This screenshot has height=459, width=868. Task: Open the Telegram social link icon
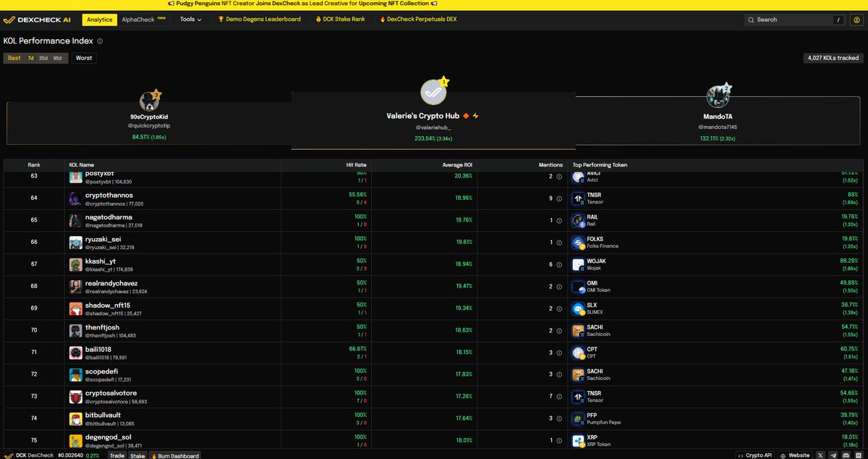click(x=834, y=455)
